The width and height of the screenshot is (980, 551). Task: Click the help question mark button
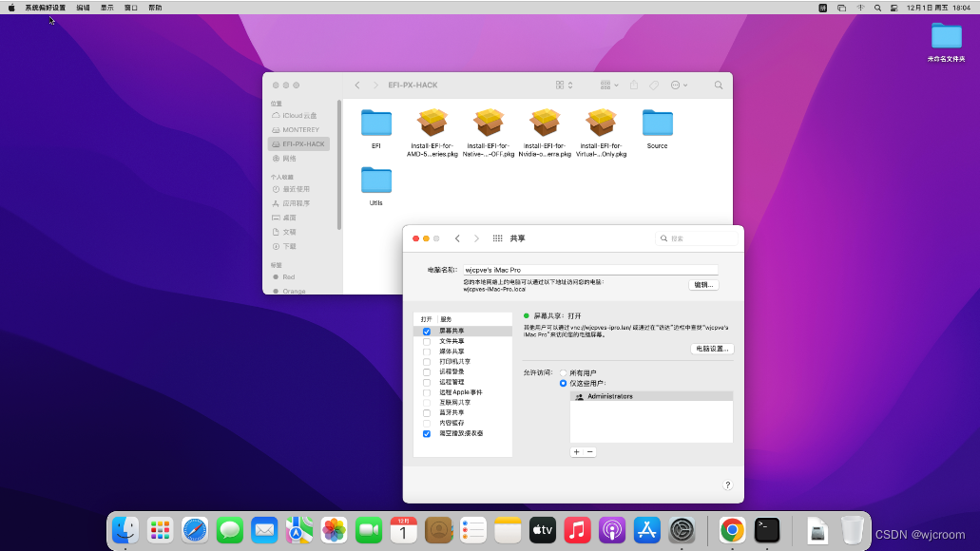(727, 485)
